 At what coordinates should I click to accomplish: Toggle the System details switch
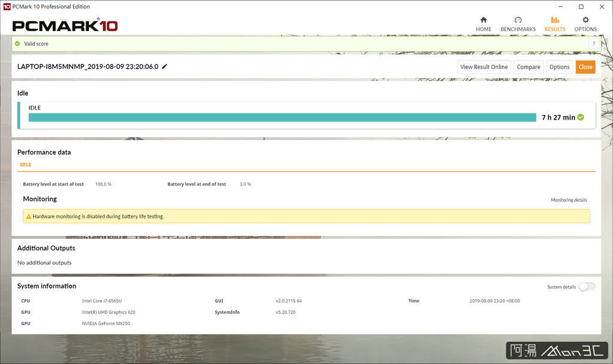tap(587, 287)
